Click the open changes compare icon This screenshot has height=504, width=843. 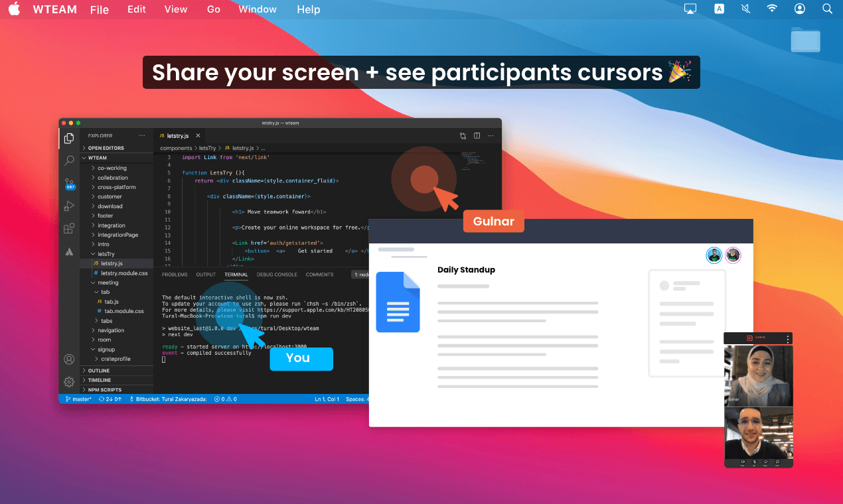tap(463, 136)
